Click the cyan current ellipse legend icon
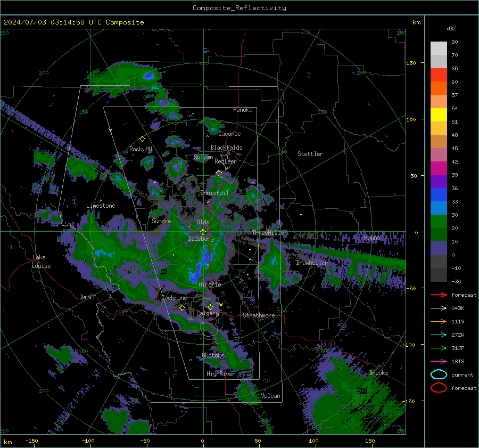 [x=439, y=374]
